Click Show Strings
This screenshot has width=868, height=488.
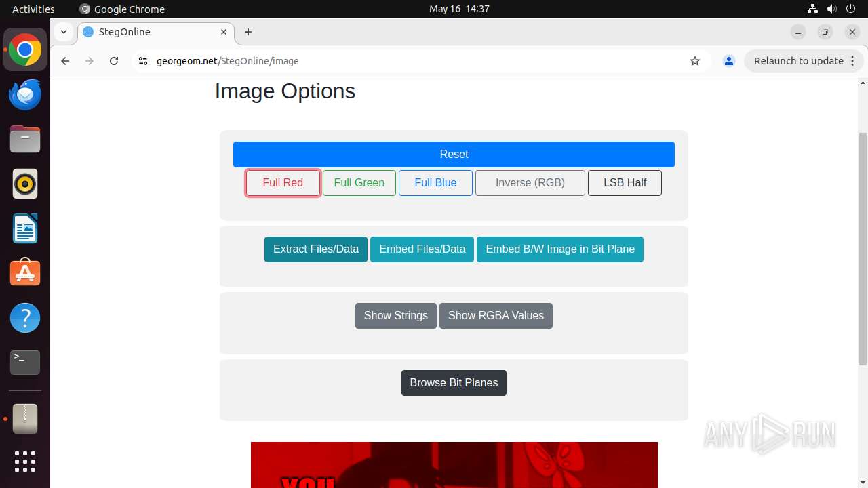click(396, 316)
